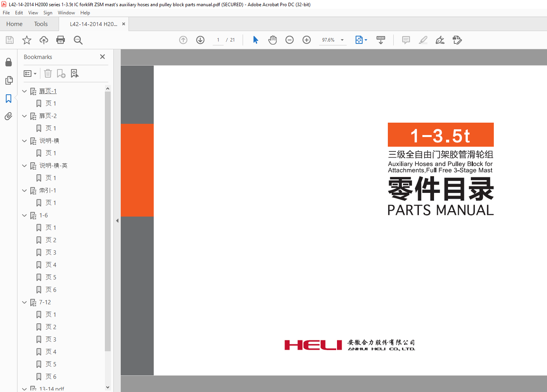The height and width of the screenshot is (392, 547).
Task: Add a new bookmark icon
Action: tap(61, 73)
